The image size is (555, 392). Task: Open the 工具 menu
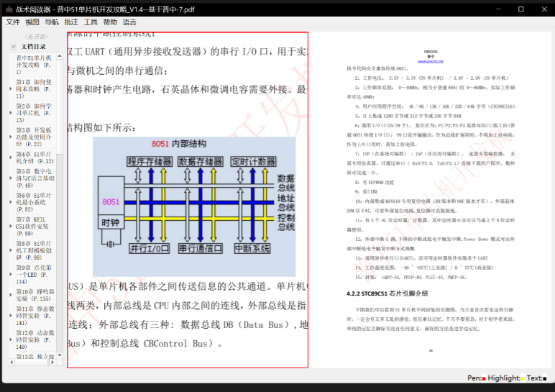coord(91,22)
